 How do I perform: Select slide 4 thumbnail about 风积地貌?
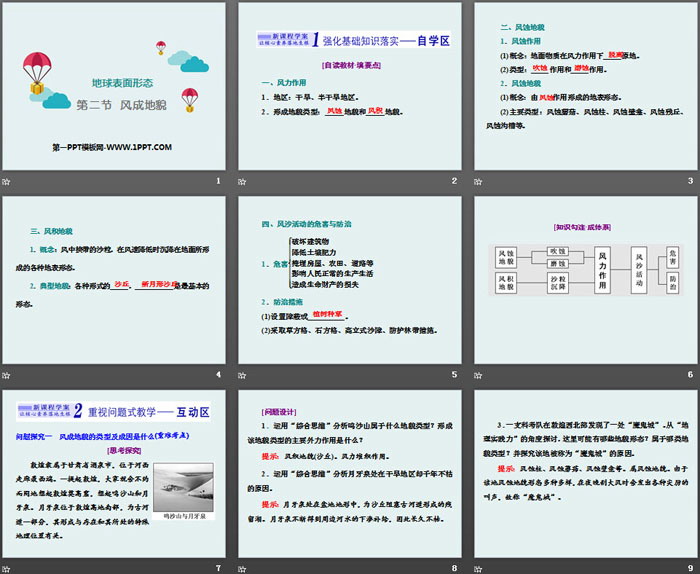coord(114,280)
